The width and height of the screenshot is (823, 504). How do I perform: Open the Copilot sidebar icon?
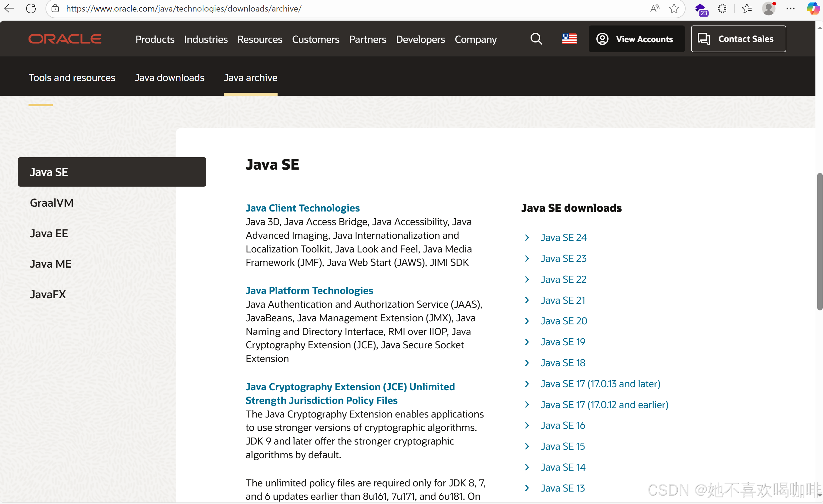tap(812, 8)
